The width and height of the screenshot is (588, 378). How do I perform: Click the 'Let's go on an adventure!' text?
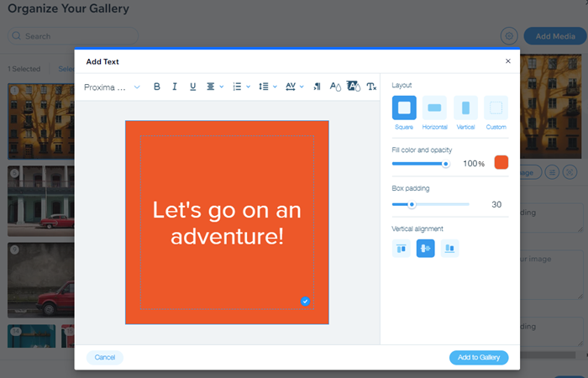pos(227,223)
